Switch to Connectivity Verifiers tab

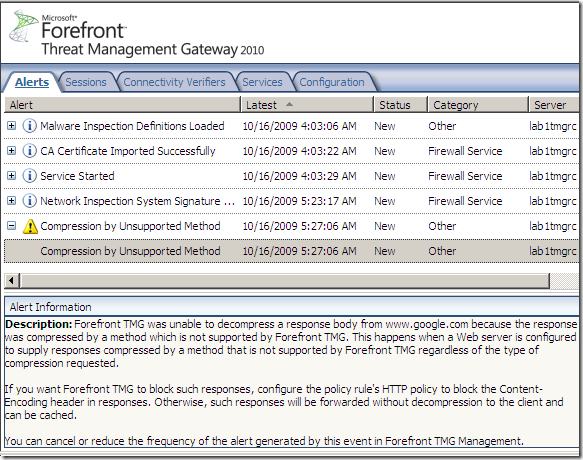pyautogui.click(x=174, y=82)
